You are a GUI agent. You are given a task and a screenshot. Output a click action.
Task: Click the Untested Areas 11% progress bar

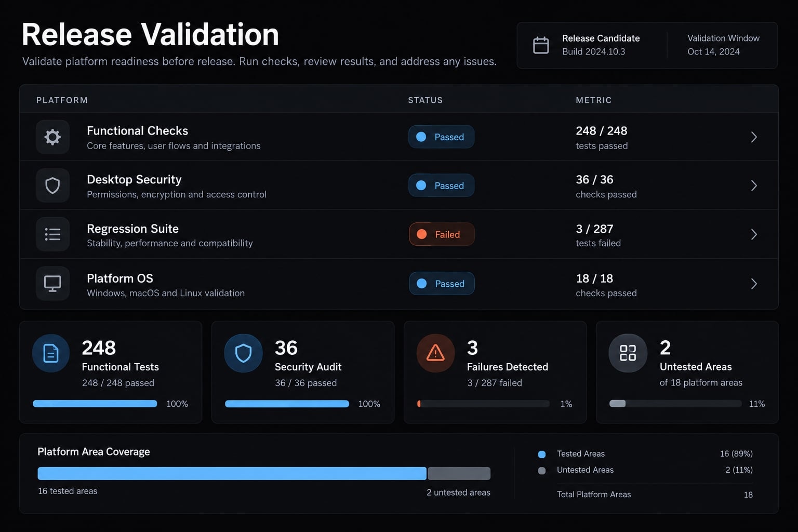click(x=675, y=404)
